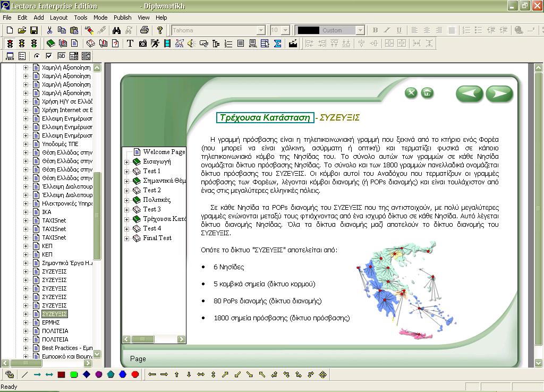Click the green X exit button on the page
The image size is (544, 392).
pyautogui.click(x=411, y=93)
